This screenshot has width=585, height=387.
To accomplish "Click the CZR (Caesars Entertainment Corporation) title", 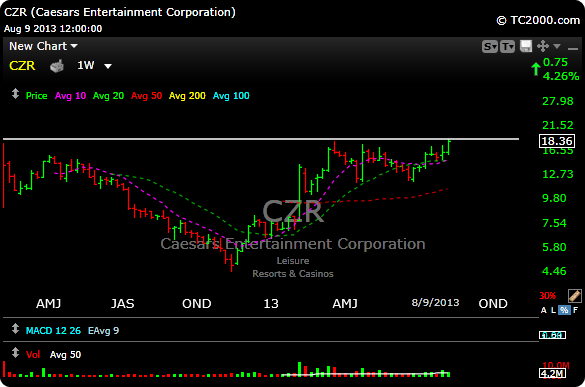I will pyautogui.click(x=120, y=12).
